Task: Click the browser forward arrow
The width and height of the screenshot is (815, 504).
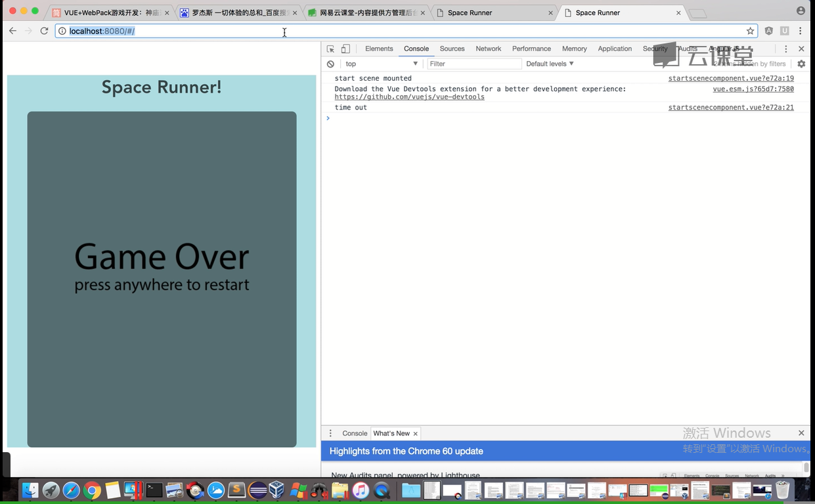Action: pyautogui.click(x=28, y=31)
